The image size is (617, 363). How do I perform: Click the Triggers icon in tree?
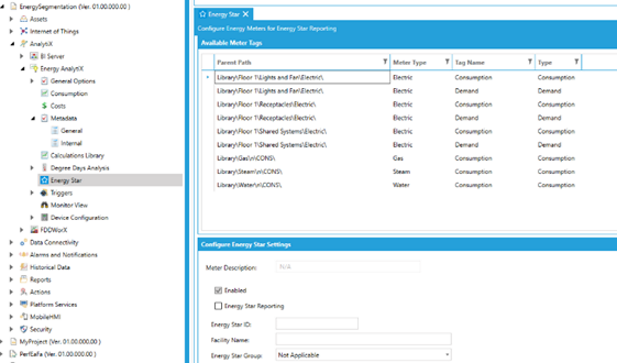click(44, 193)
